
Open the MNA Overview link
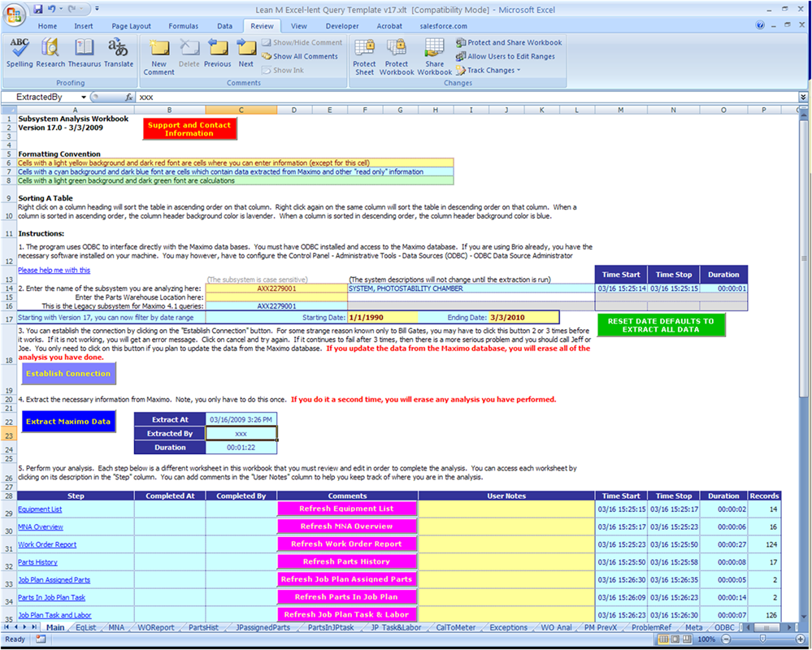pos(41,526)
